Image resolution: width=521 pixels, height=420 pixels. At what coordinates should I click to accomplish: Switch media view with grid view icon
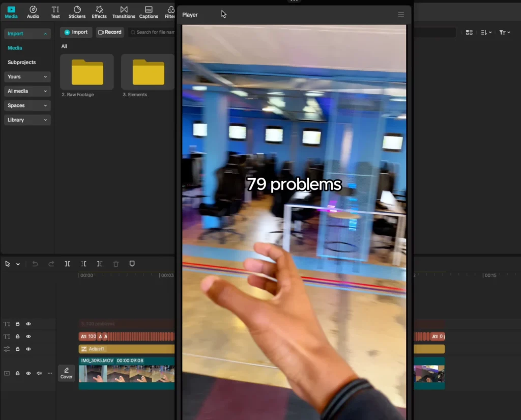pos(469,32)
